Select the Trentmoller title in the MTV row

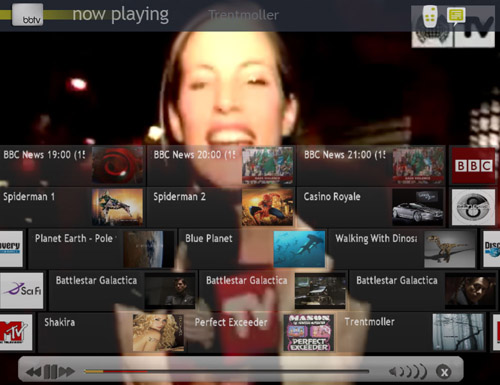coord(370,322)
